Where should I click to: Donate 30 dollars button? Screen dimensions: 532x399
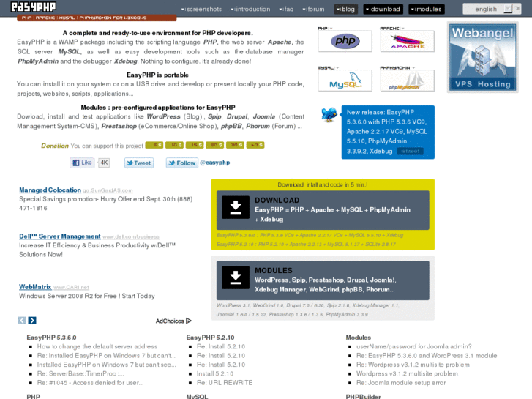235,145
